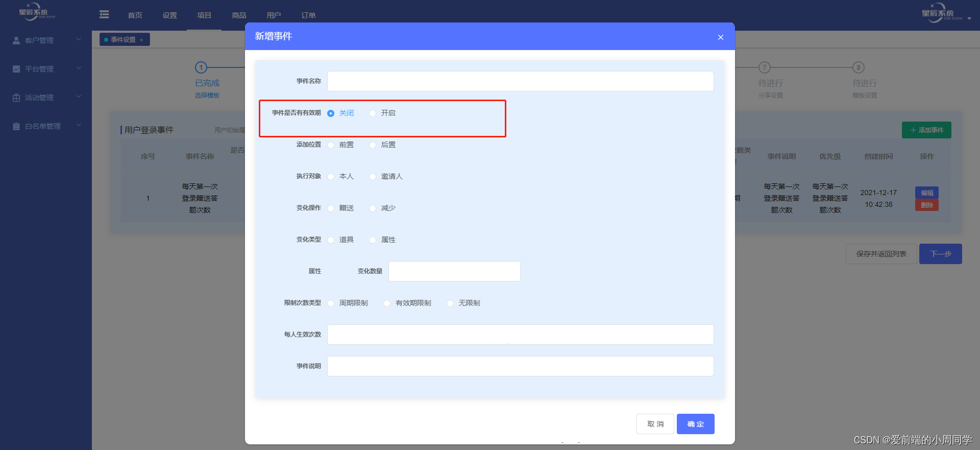The image size is (980, 450).
Task: Pick 赠送 for 变化操作
Action: [x=331, y=208]
